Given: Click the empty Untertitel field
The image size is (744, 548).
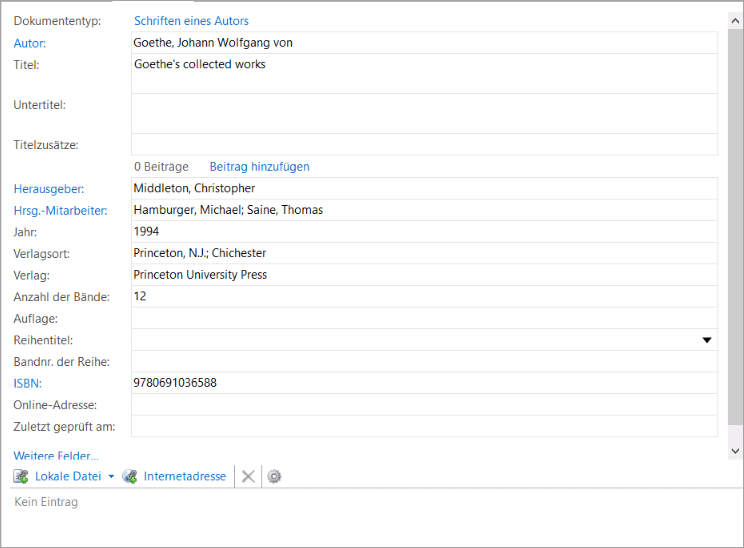Looking at the screenshot, I should 424,113.
